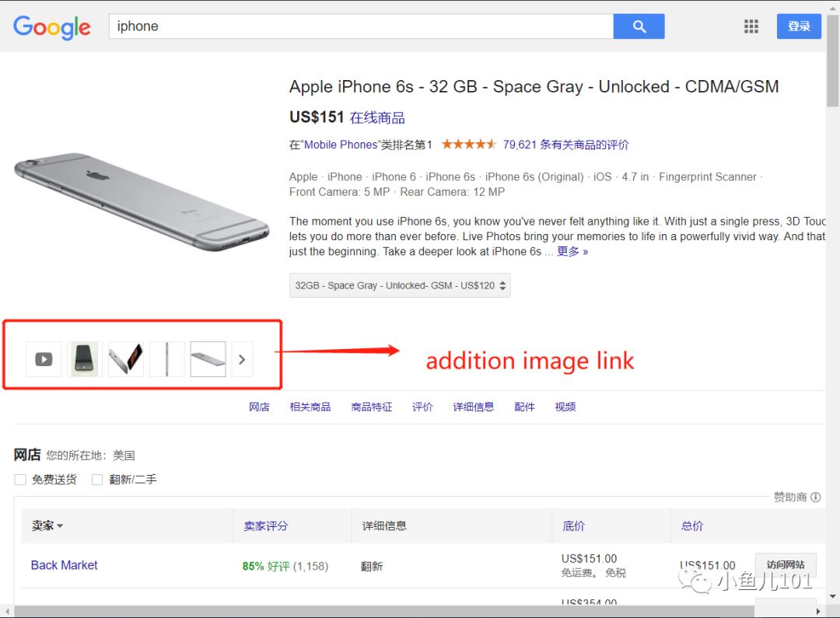
Task: Open the 79,621 product reviews link
Action: pyautogui.click(x=565, y=145)
